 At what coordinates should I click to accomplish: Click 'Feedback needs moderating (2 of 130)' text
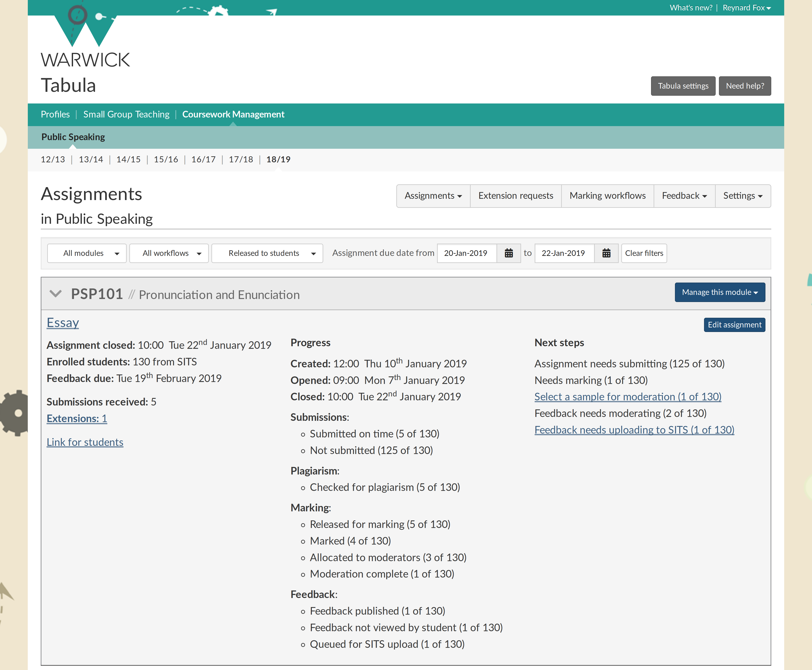pos(621,413)
